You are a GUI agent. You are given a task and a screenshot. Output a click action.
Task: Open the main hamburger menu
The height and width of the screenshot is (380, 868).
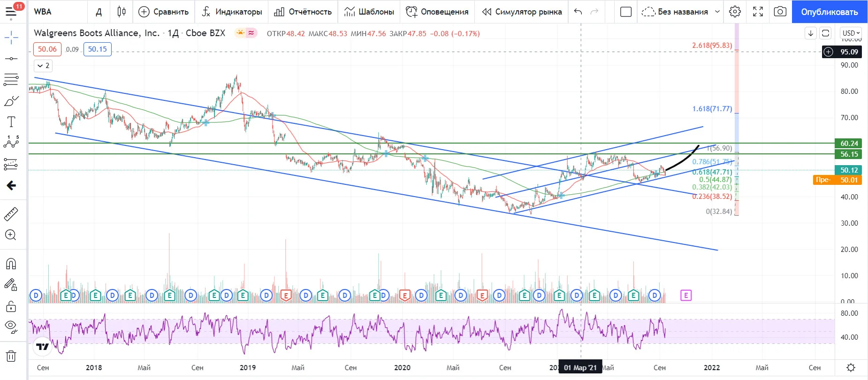point(11,12)
